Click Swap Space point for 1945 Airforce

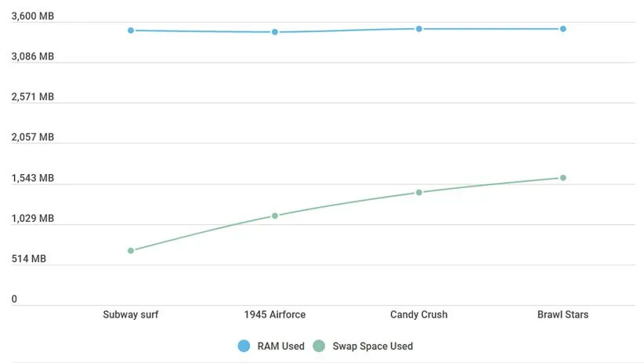275,216
